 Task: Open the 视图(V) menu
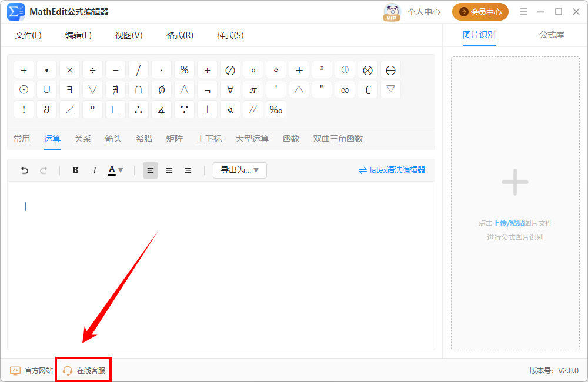pos(129,35)
